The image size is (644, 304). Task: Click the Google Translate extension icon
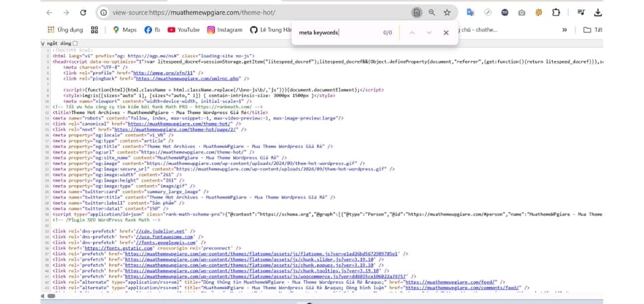pyautogui.click(x=470, y=12)
